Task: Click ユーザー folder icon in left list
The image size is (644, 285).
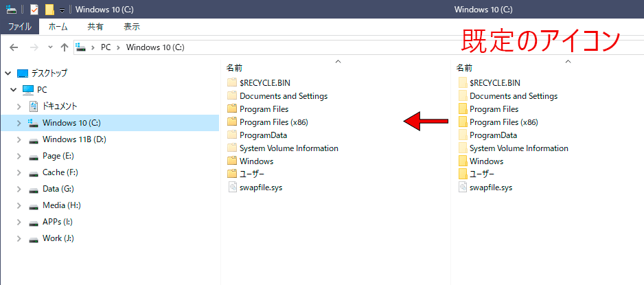Action: 232,174
